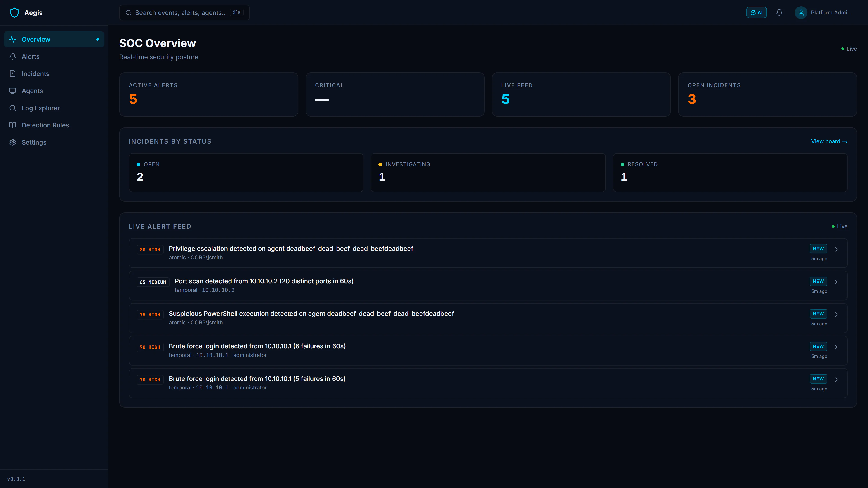Open the Platform Admin account menu
Screen dimensions: 868x488
(x=823, y=12)
